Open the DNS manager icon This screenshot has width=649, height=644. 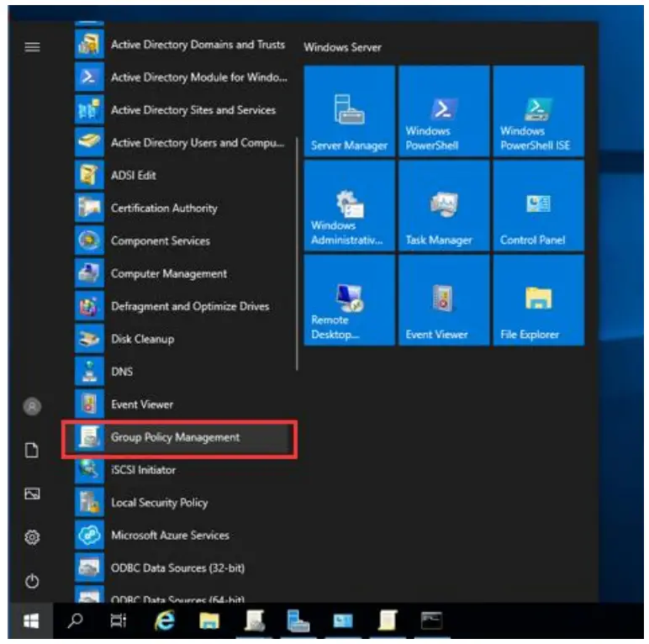pos(89,372)
